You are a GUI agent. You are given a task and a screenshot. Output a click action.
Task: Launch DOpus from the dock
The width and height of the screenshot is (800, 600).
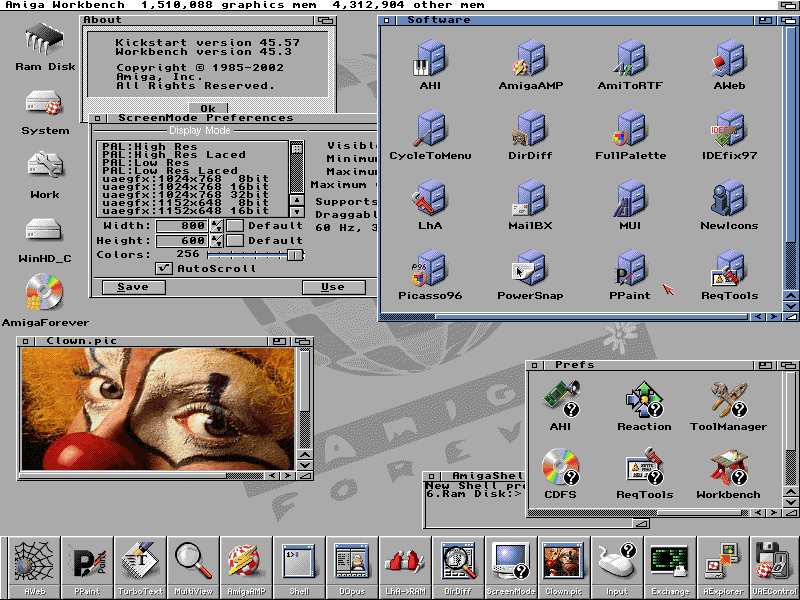tap(353, 567)
